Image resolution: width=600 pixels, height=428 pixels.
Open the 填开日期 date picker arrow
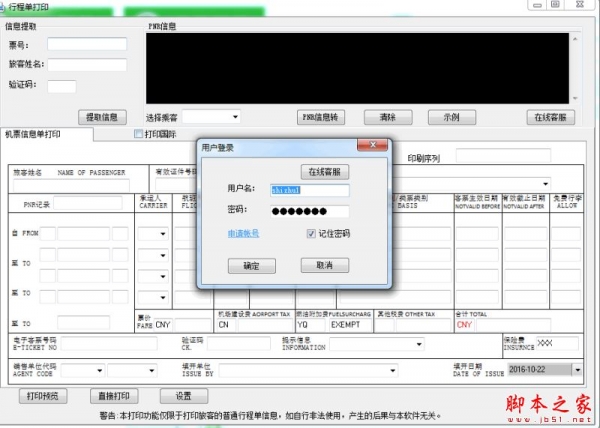pyautogui.click(x=577, y=370)
